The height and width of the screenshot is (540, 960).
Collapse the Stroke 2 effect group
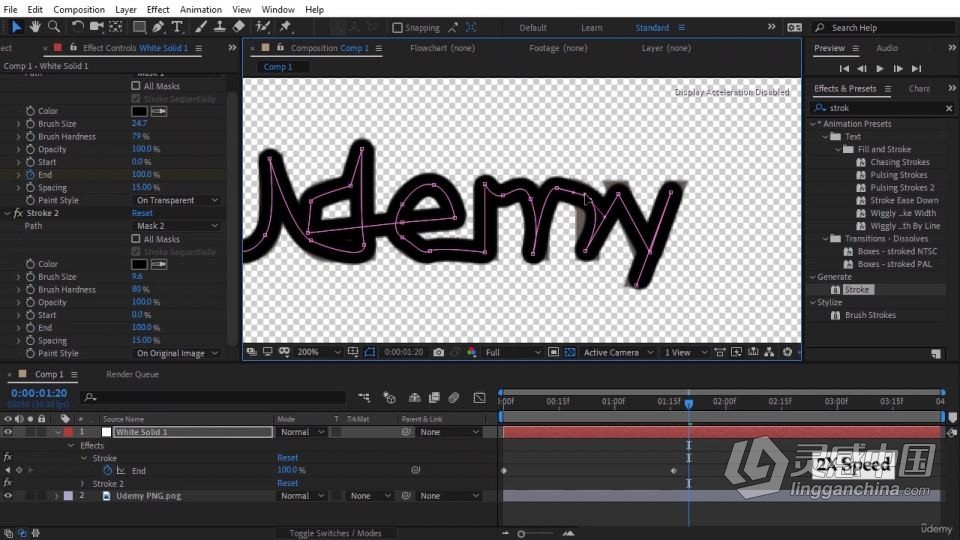click(x=7, y=213)
